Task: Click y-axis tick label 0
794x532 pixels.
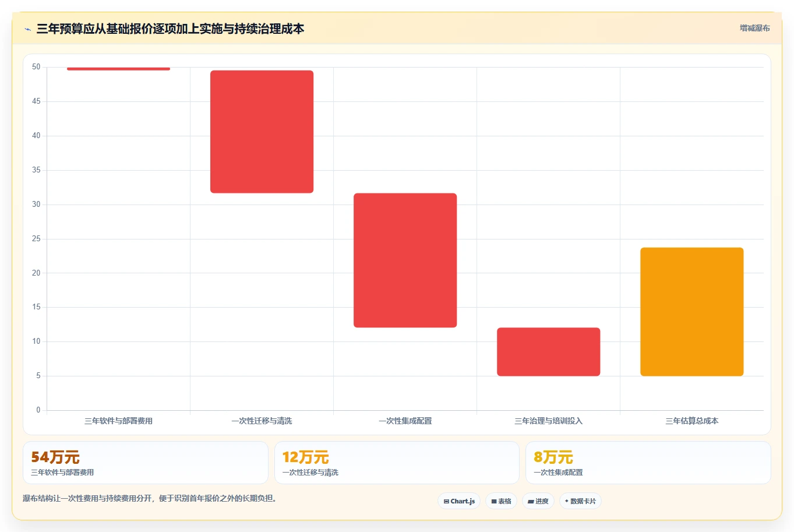Action: 38,410
